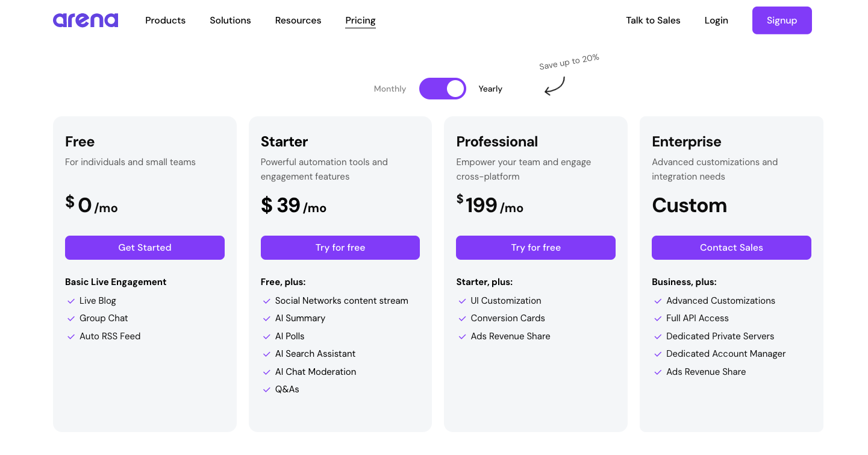
Task: Click the checkmark beside Q&As
Action: tap(267, 389)
